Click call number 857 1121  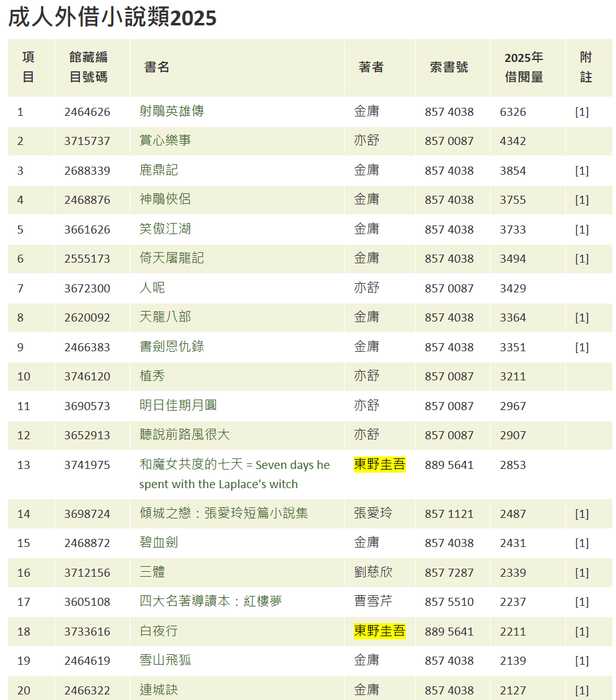coord(449,514)
